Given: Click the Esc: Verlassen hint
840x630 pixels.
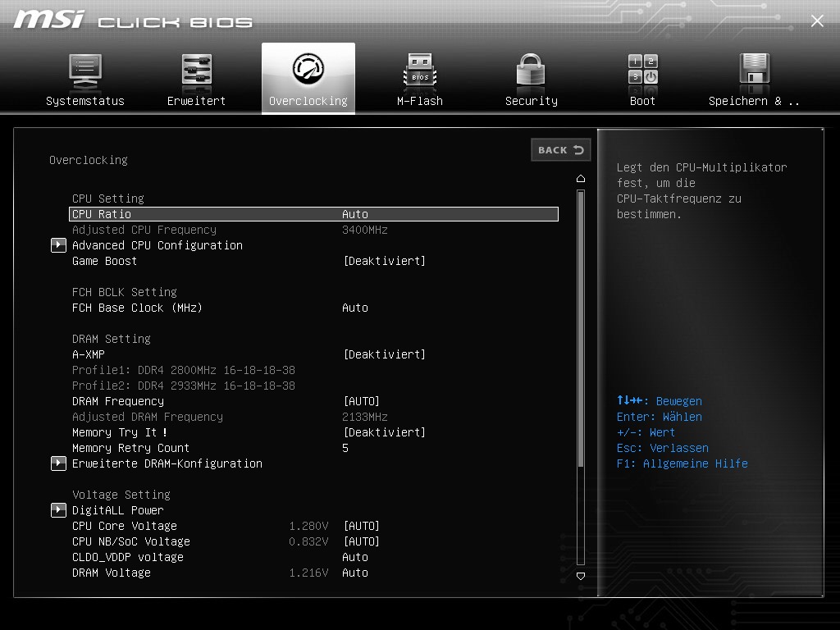Looking at the screenshot, I should 663,448.
